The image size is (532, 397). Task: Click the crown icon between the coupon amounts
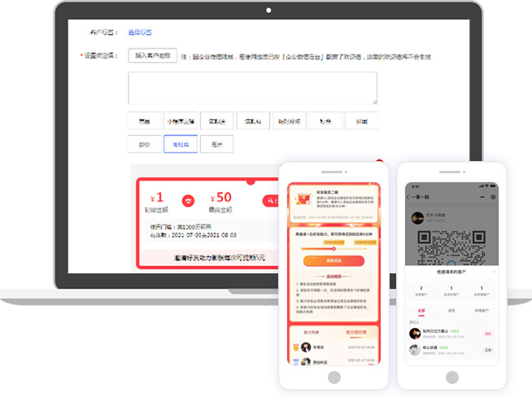187,198
